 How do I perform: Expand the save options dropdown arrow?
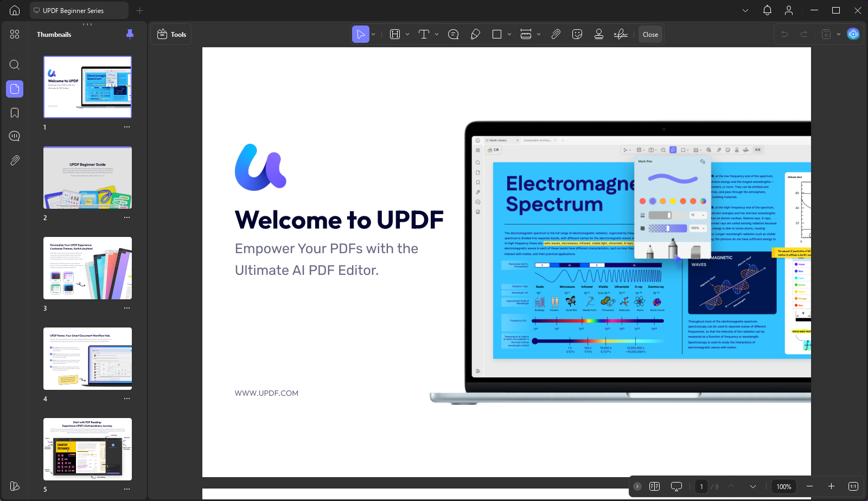pyautogui.click(x=839, y=34)
